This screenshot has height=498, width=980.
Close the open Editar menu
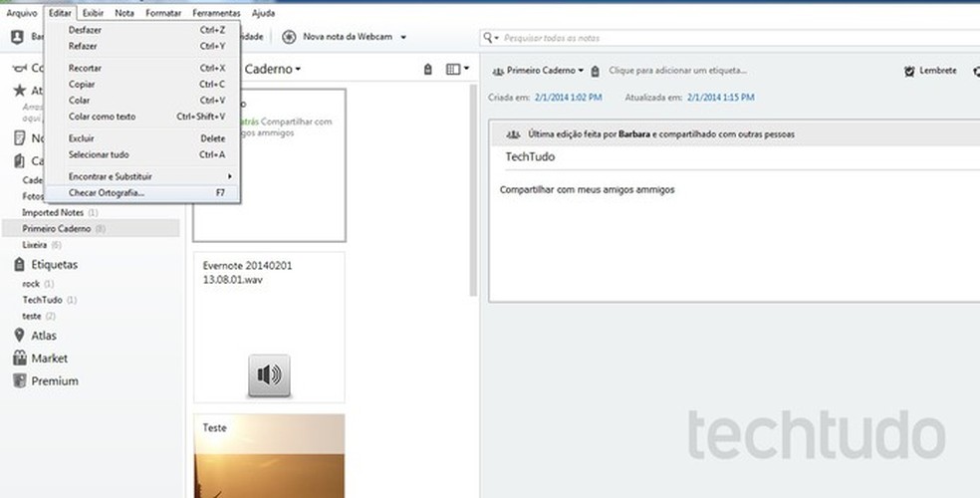point(60,13)
